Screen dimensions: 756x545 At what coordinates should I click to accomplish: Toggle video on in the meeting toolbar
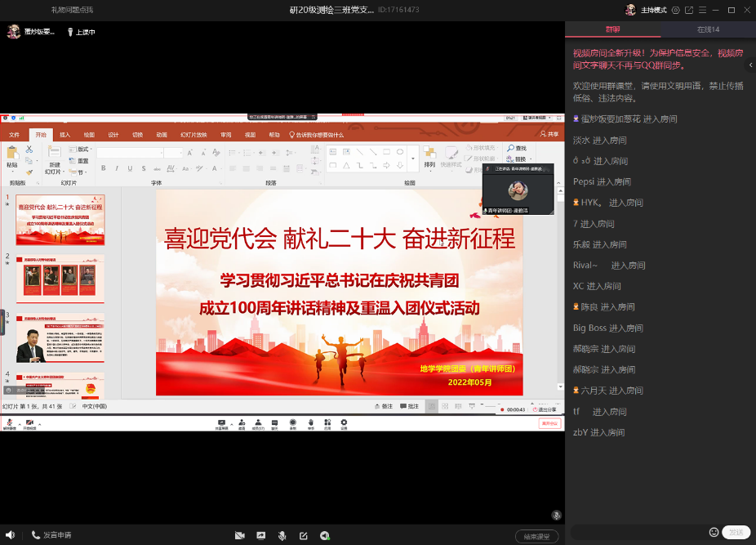point(29,423)
